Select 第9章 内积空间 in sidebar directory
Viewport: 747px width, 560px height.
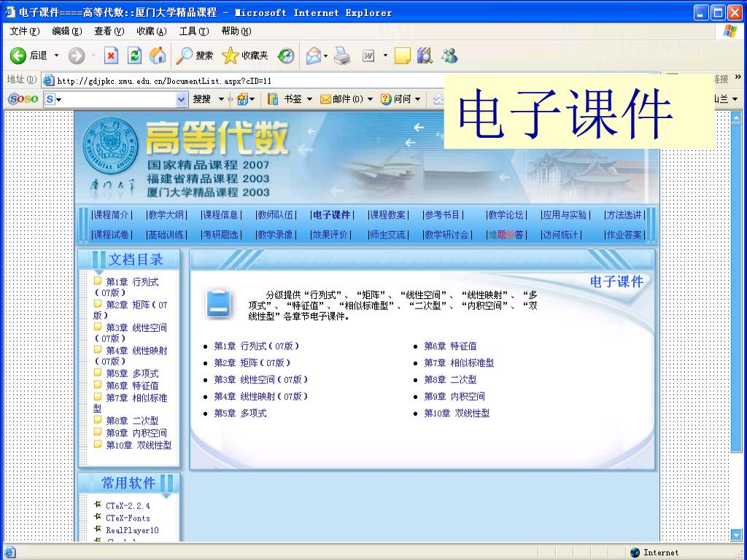[136, 433]
